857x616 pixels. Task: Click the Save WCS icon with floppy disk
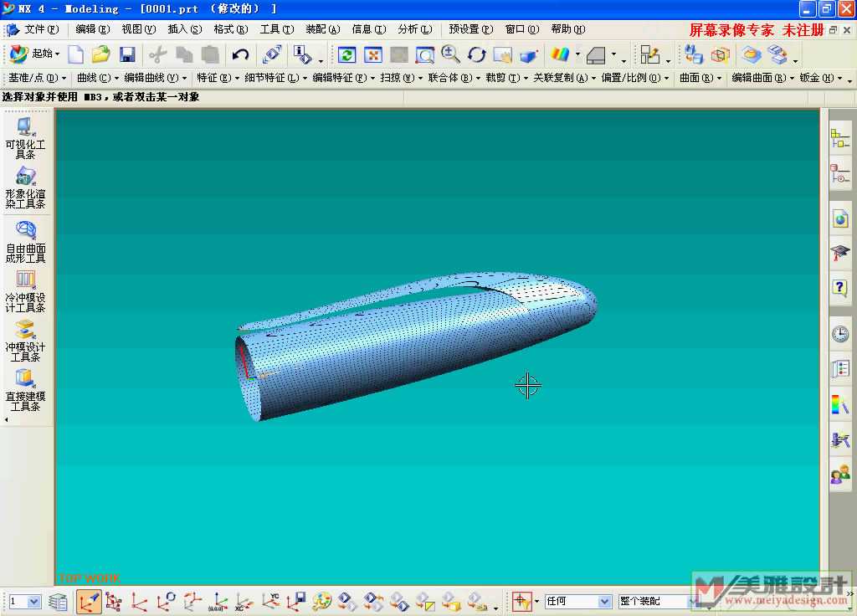[x=296, y=601]
